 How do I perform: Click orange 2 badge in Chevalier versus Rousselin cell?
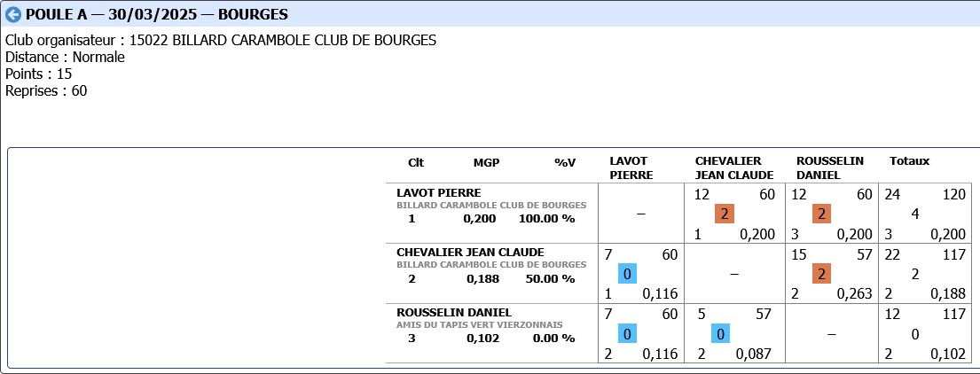click(x=822, y=274)
